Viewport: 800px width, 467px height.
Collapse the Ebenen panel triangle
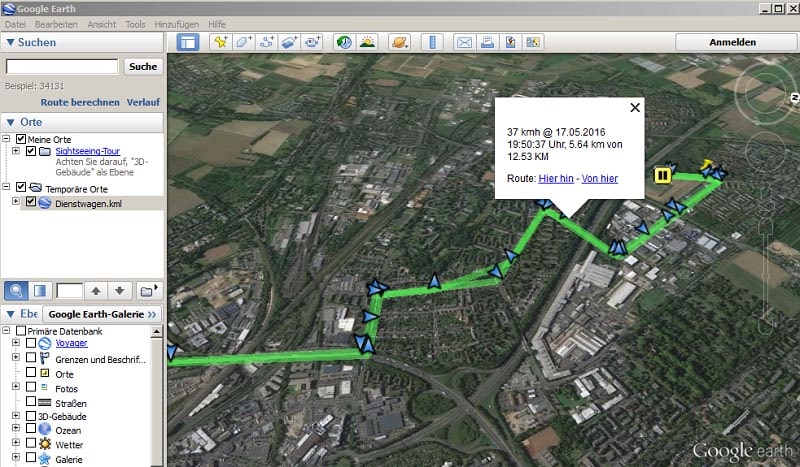[10, 314]
